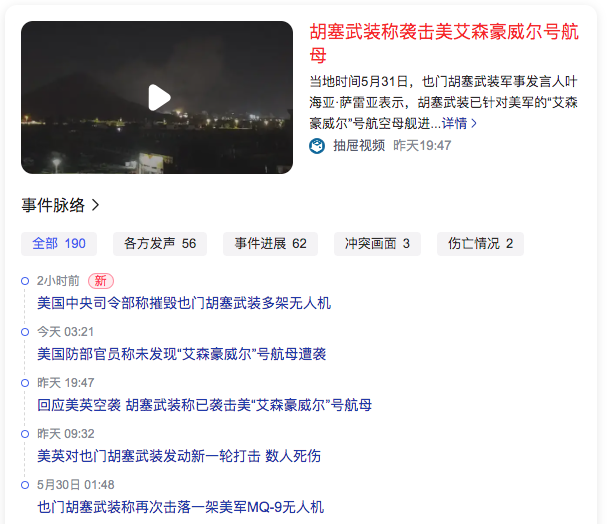Click the 今天 03:21 timeline circle marker
This screenshot has width=607, height=524.
(x=25, y=332)
